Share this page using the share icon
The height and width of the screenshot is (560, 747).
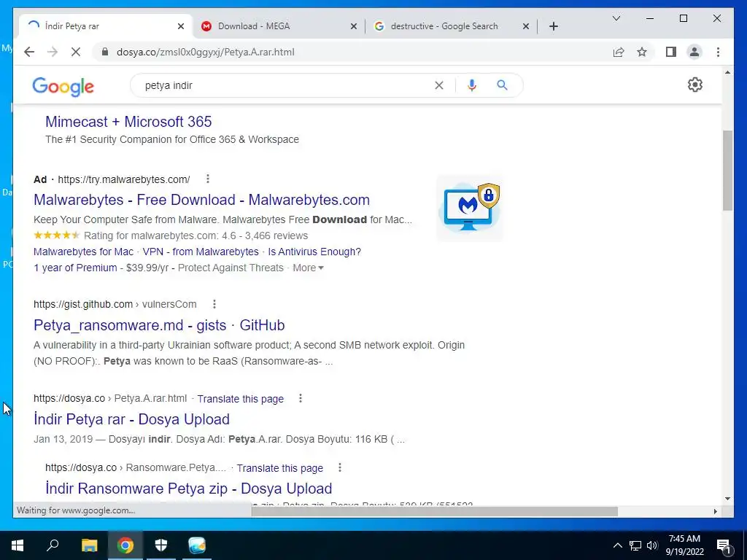619,52
